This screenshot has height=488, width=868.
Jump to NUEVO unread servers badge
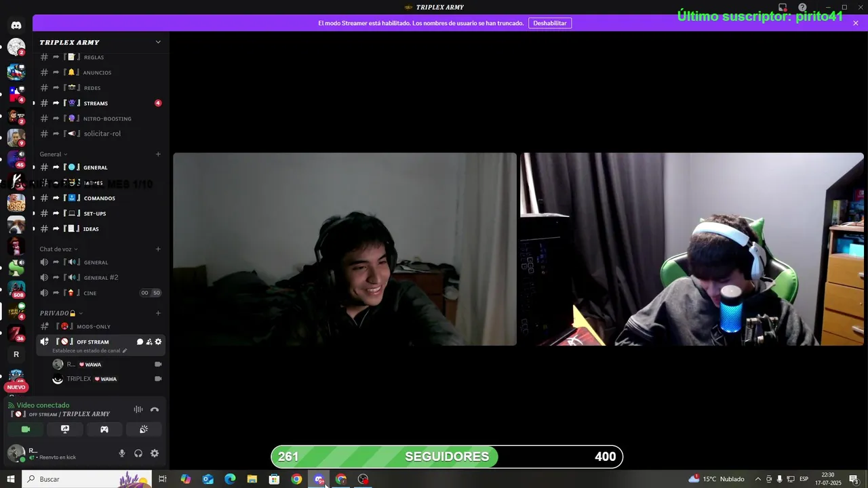[16, 388]
